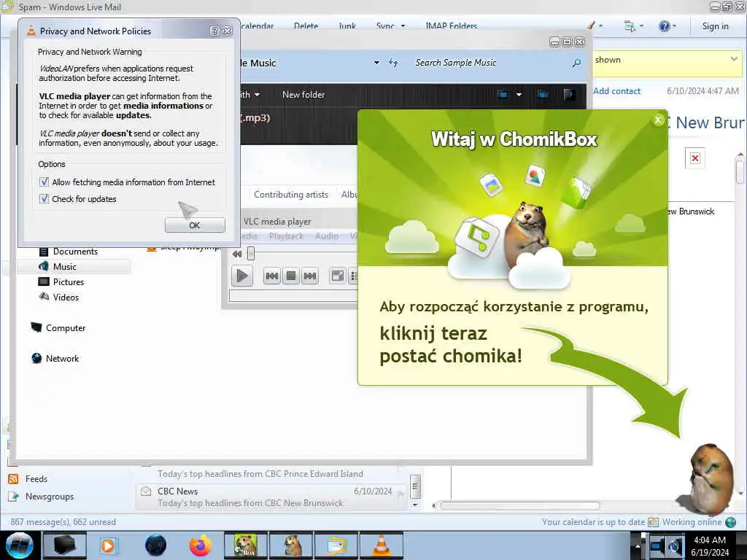Open the CBC News message dated 6/10/2024

[271, 497]
